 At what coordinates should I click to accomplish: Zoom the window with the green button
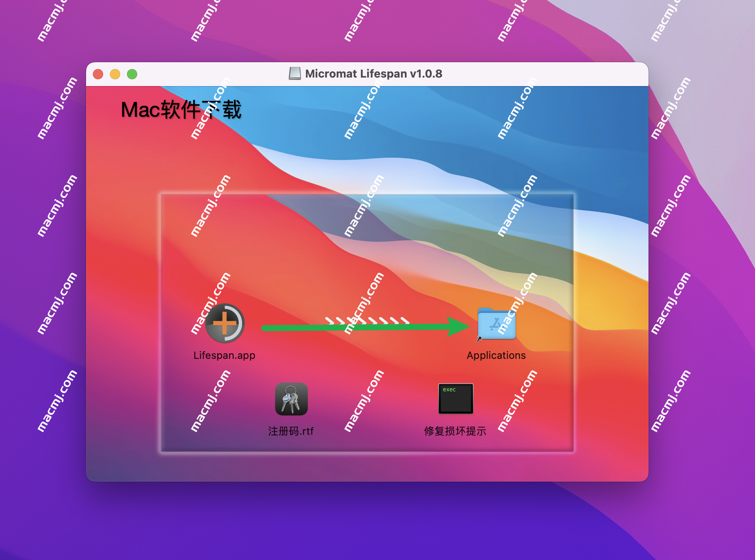pos(132,74)
